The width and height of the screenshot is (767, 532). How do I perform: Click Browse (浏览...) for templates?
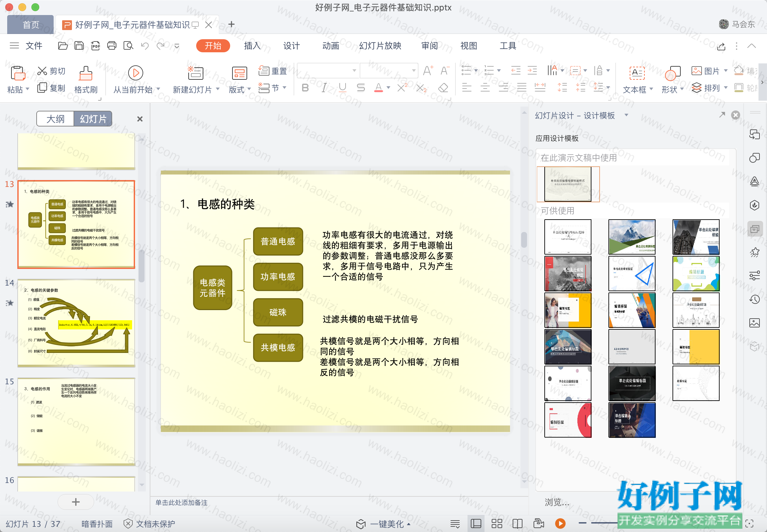(556, 502)
